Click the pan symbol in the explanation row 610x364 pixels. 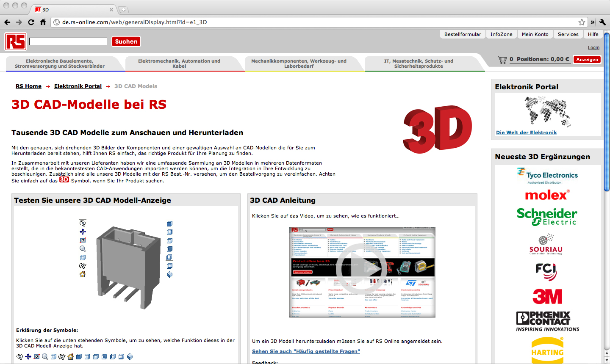point(28,357)
